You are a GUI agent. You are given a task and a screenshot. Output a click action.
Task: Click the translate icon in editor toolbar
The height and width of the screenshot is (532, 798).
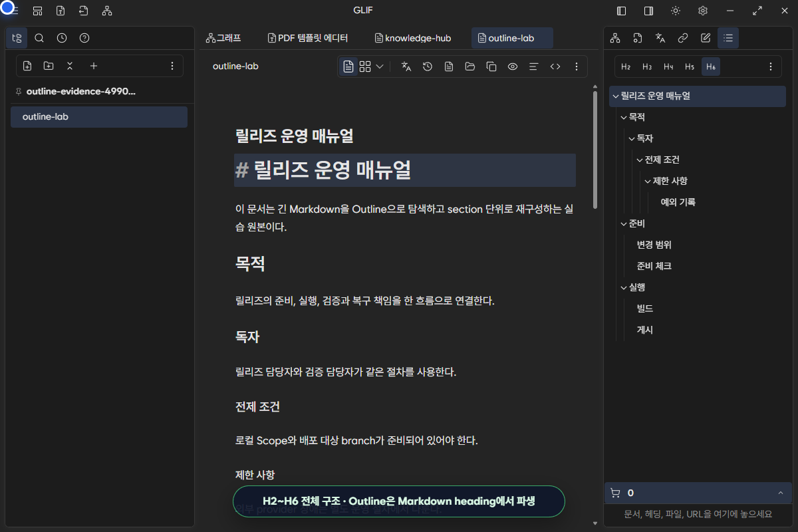pos(406,66)
